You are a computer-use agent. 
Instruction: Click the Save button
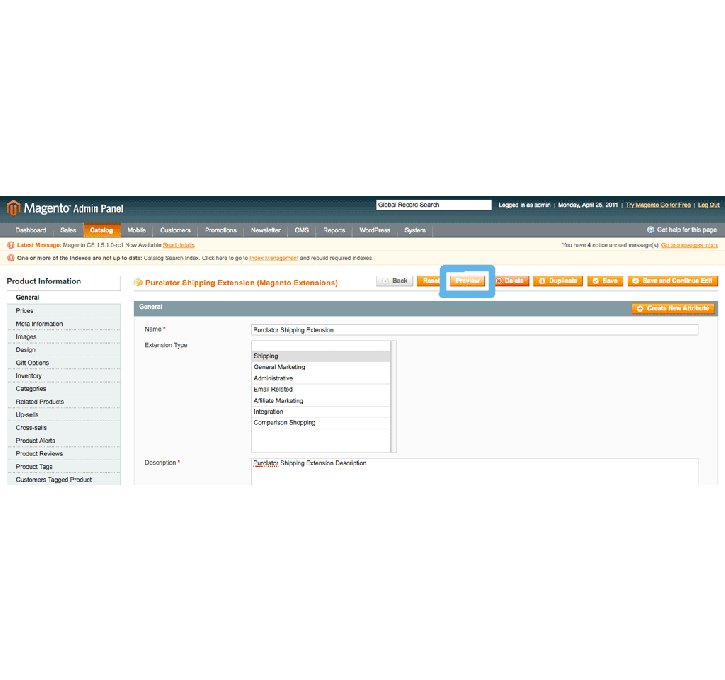point(605,281)
